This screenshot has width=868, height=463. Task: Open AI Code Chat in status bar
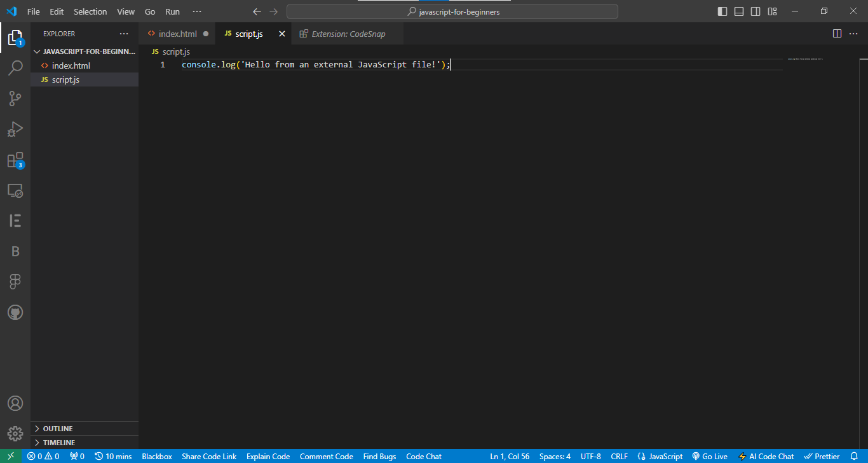coord(766,456)
